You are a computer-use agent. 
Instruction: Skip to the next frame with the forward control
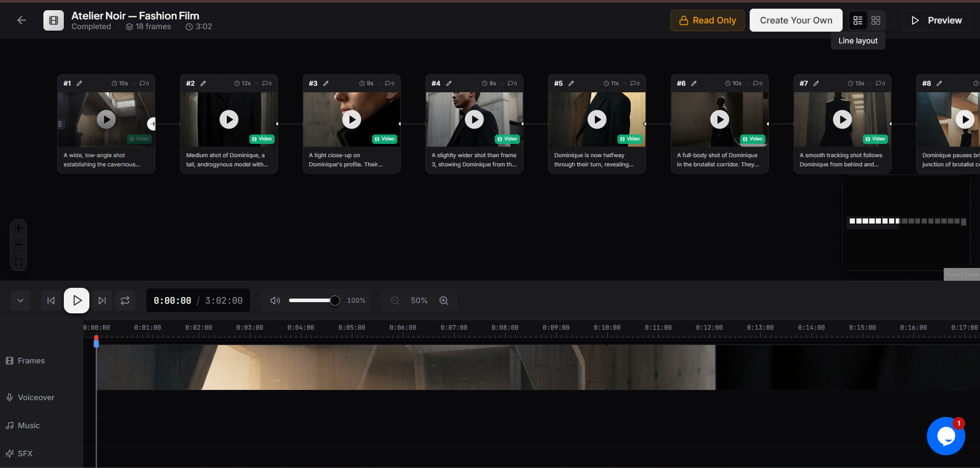tap(102, 301)
